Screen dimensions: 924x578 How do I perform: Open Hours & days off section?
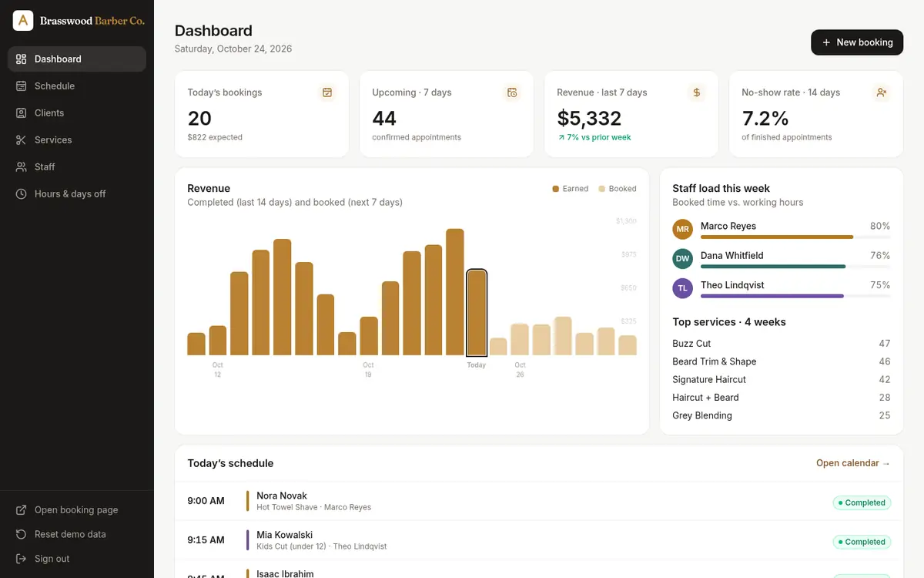pyautogui.click(x=77, y=194)
